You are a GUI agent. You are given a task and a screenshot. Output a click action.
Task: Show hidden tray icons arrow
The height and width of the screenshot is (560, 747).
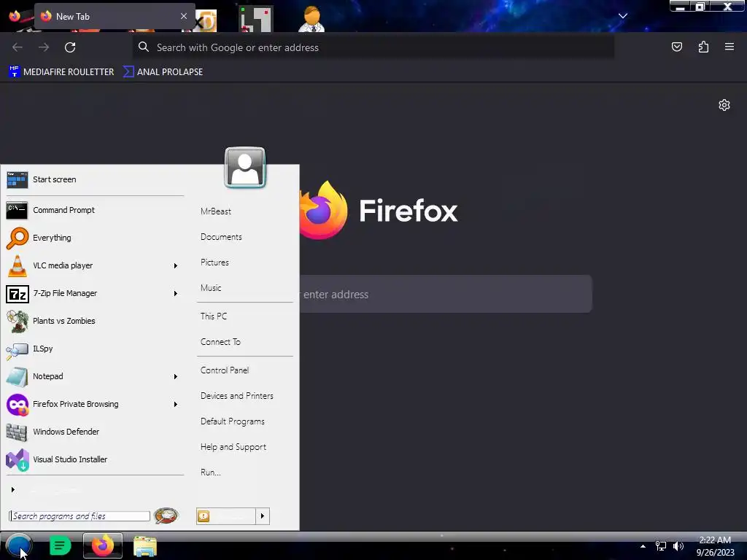643,546
